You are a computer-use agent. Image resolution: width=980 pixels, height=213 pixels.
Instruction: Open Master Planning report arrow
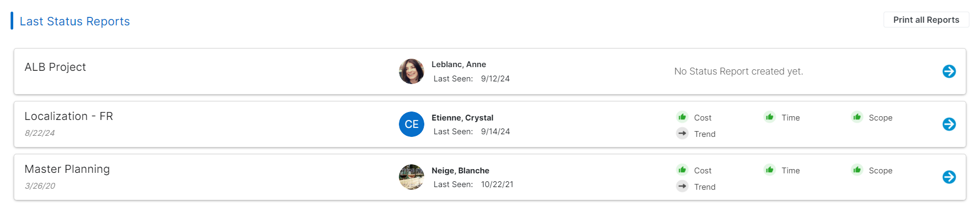[x=949, y=177]
